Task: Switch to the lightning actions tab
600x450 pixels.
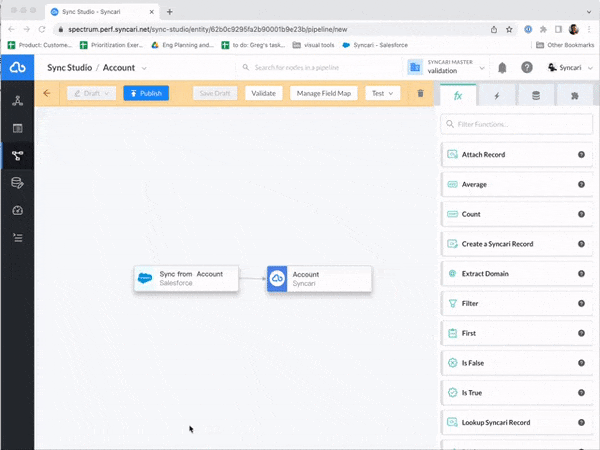Action: point(497,96)
